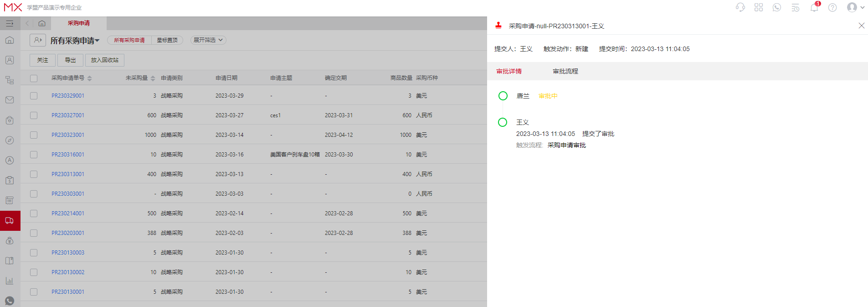The width and height of the screenshot is (868, 307).
Task: Check the box for PR230329001
Action: 34,96
